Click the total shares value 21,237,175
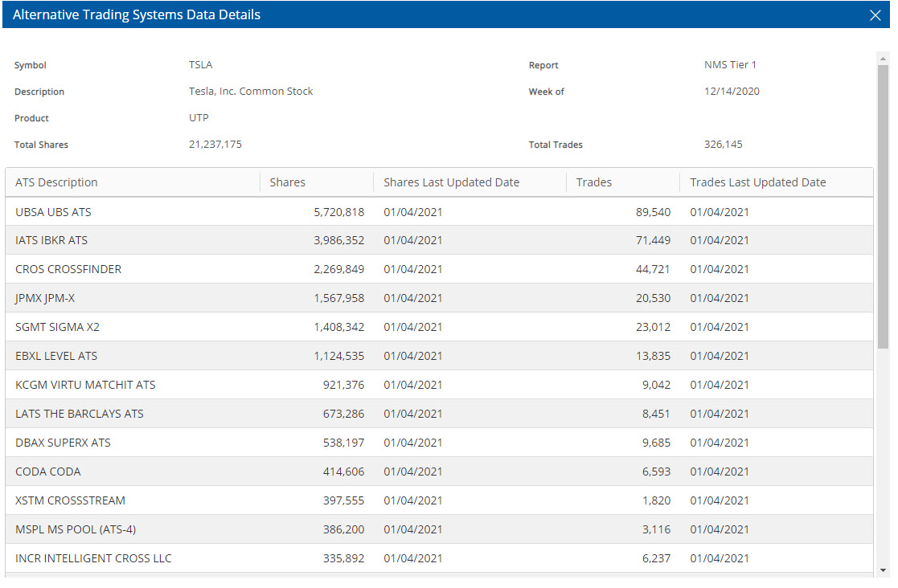The width and height of the screenshot is (898, 588). pyautogui.click(x=215, y=144)
